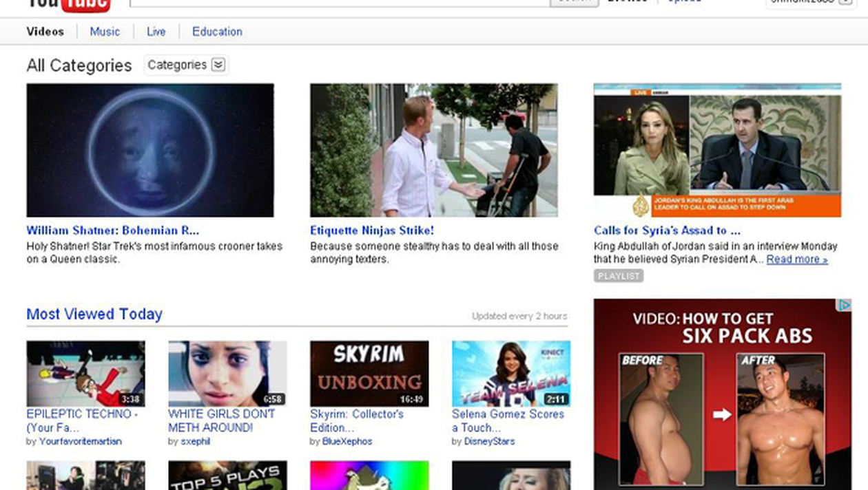Select the Videos tab
The width and height of the screenshot is (868, 490).
[x=45, y=32]
